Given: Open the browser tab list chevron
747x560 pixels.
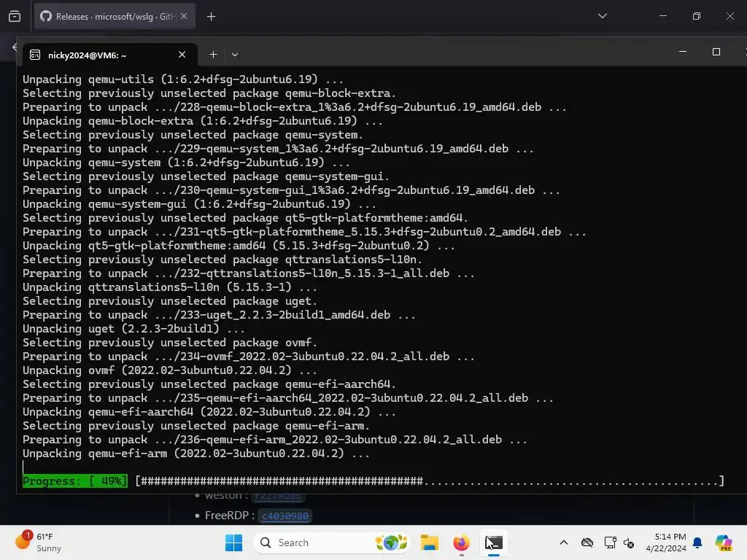Looking at the screenshot, I should click(x=602, y=16).
